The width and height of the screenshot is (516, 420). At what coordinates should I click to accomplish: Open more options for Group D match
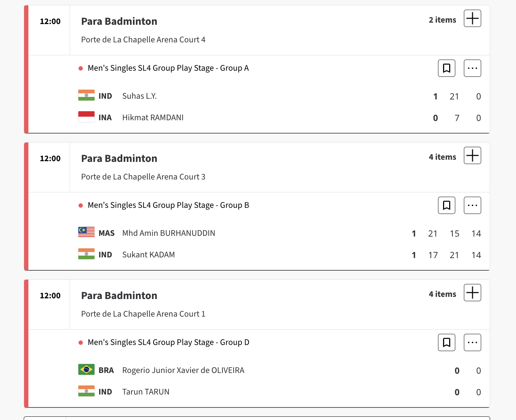point(472,342)
